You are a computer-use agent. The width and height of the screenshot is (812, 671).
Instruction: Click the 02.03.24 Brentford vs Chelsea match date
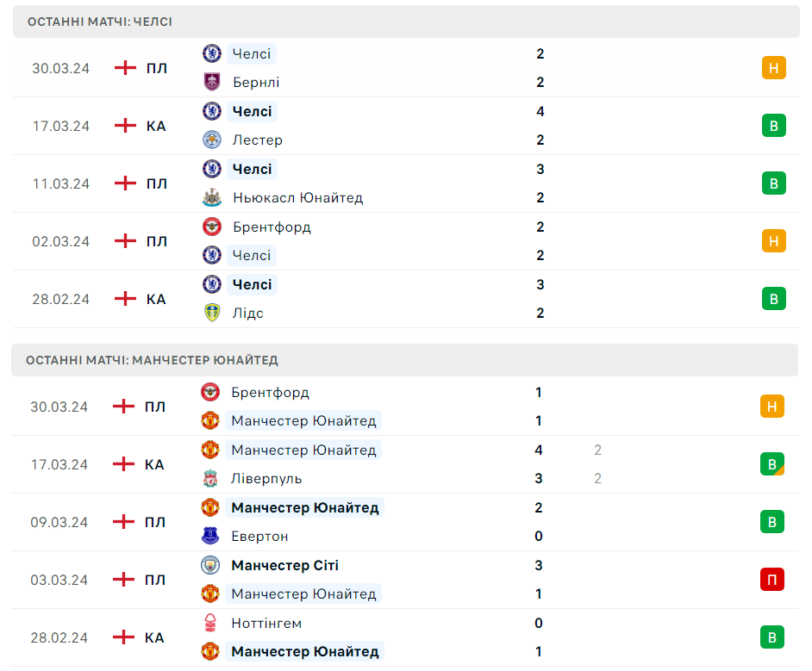pos(61,241)
